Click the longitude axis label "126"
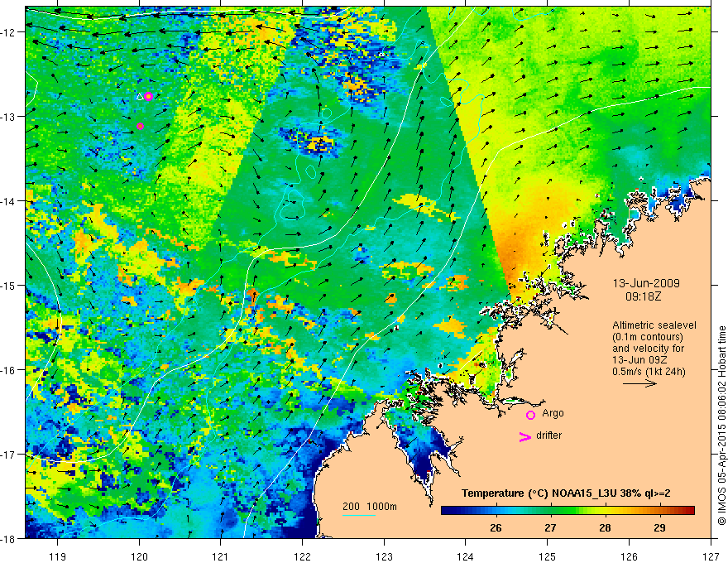 click(629, 556)
